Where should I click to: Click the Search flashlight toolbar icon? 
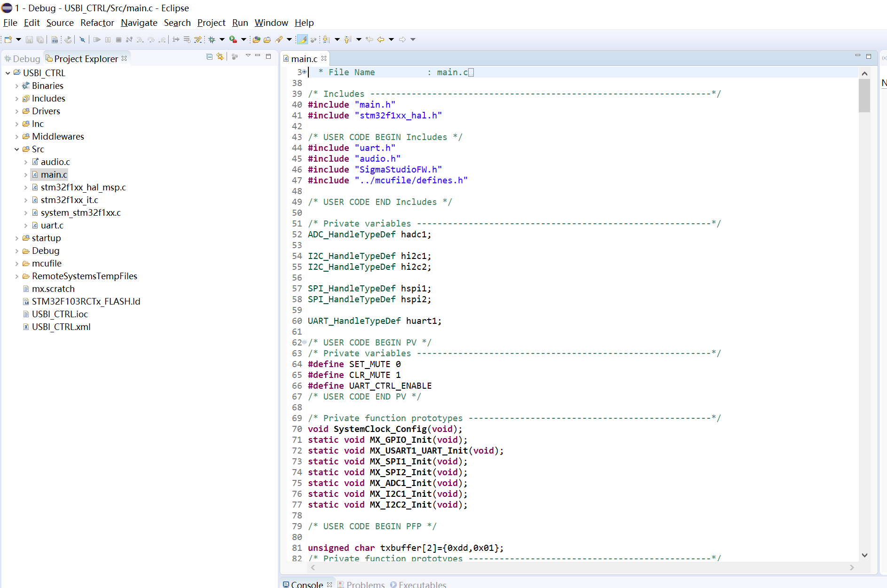279,39
